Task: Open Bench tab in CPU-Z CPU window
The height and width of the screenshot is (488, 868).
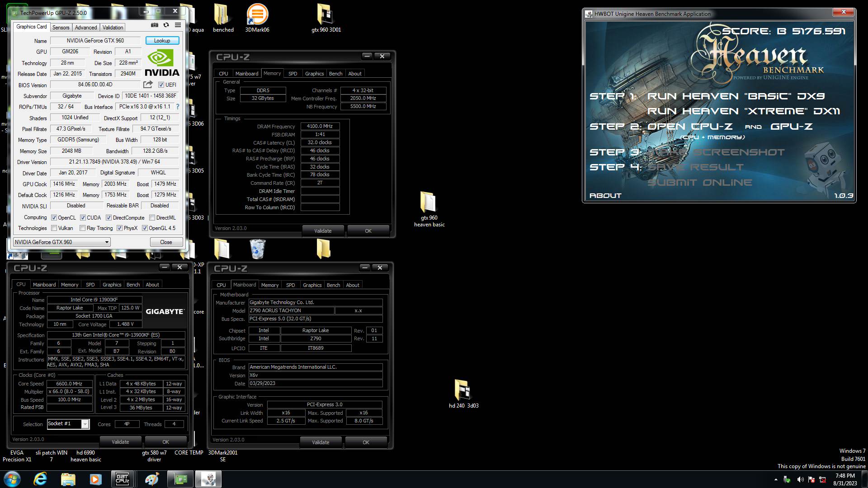Action: (133, 285)
